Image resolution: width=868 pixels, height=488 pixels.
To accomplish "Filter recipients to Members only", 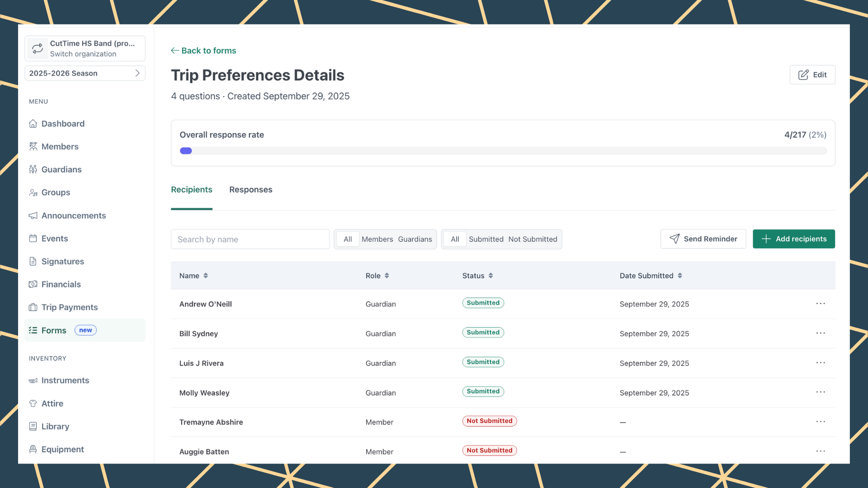I will point(377,239).
